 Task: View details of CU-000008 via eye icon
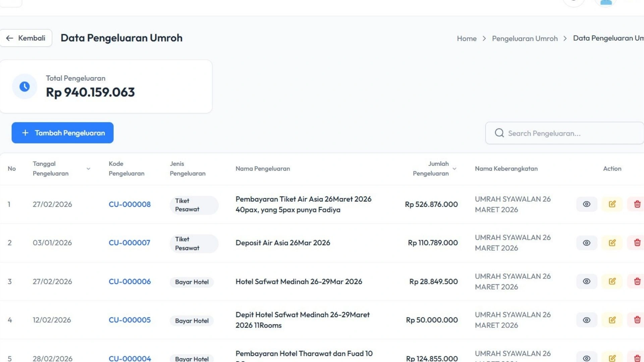(586, 204)
